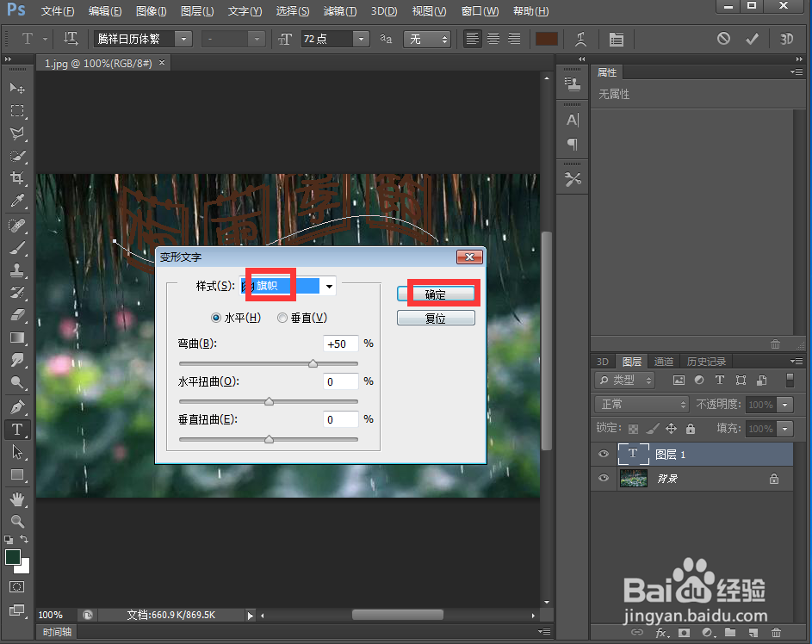This screenshot has height=644, width=812.
Task: Select the Vertical (垂直) radio button
Action: click(282, 318)
